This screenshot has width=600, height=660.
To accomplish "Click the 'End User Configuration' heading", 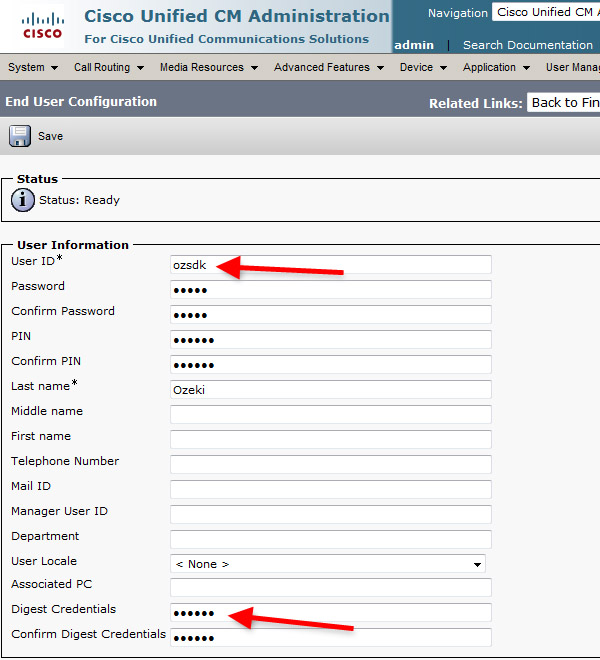I will 81,101.
